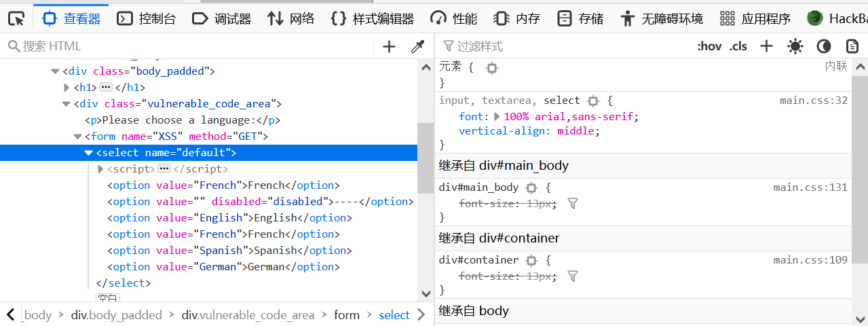868x326 pixels.
Task: Open the 无障碍环境 accessibility tab
Action: tap(662, 18)
